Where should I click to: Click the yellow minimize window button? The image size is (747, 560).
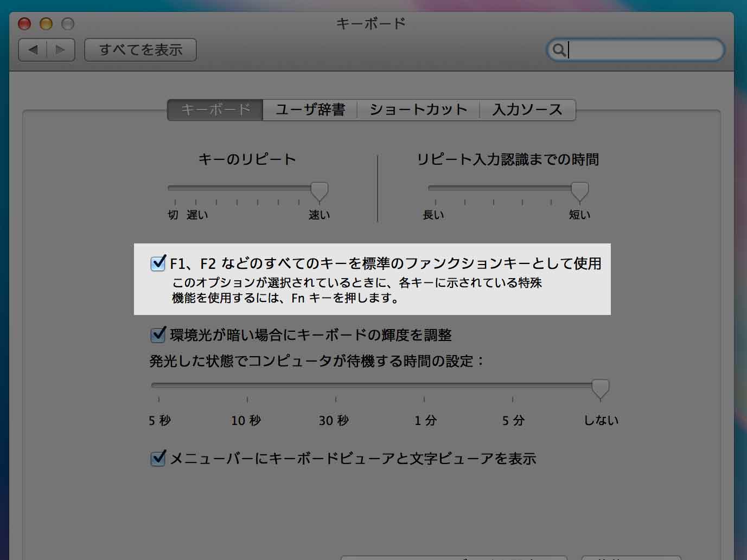[x=46, y=23]
